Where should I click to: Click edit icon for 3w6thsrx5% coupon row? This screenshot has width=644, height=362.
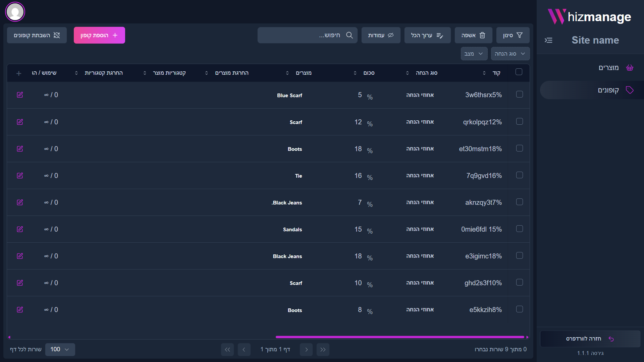20,95
